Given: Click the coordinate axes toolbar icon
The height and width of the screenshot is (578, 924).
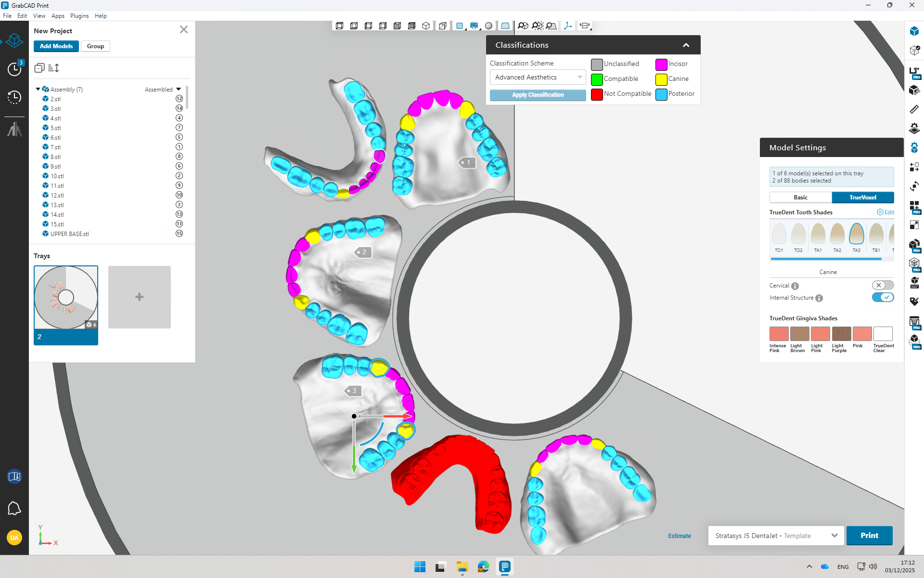Looking at the screenshot, I should (568, 26).
